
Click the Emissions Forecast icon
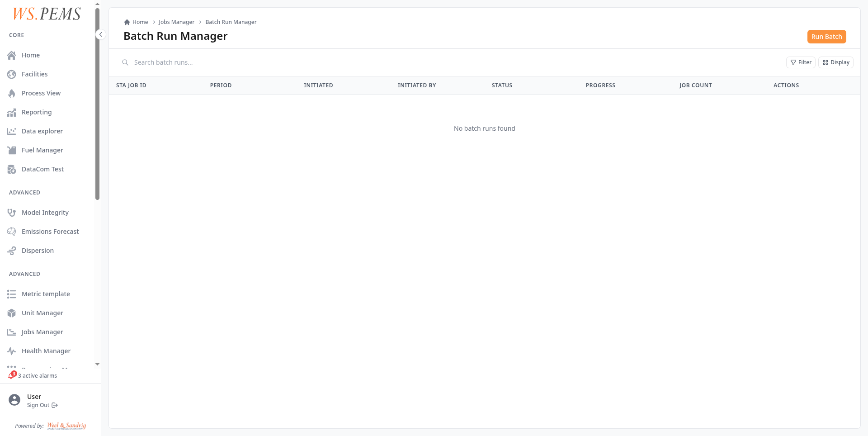[12, 232]
